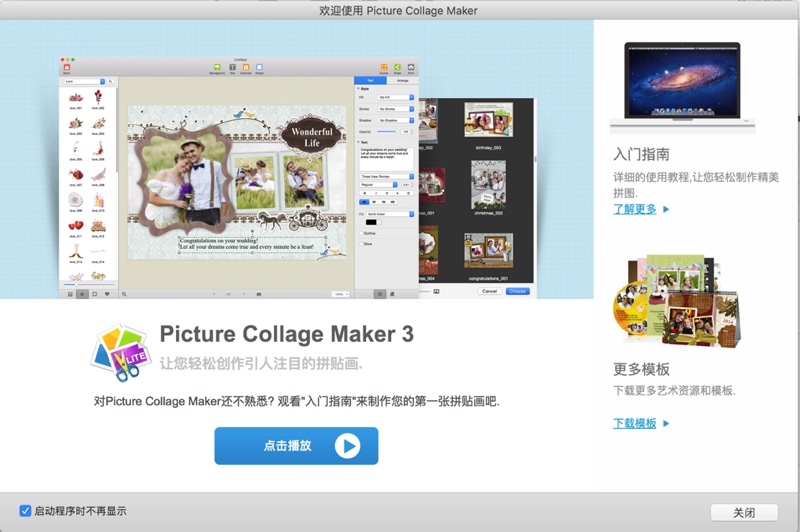
Task: Click the blue arrow beside 下载模板
Action: pos(666,423)
